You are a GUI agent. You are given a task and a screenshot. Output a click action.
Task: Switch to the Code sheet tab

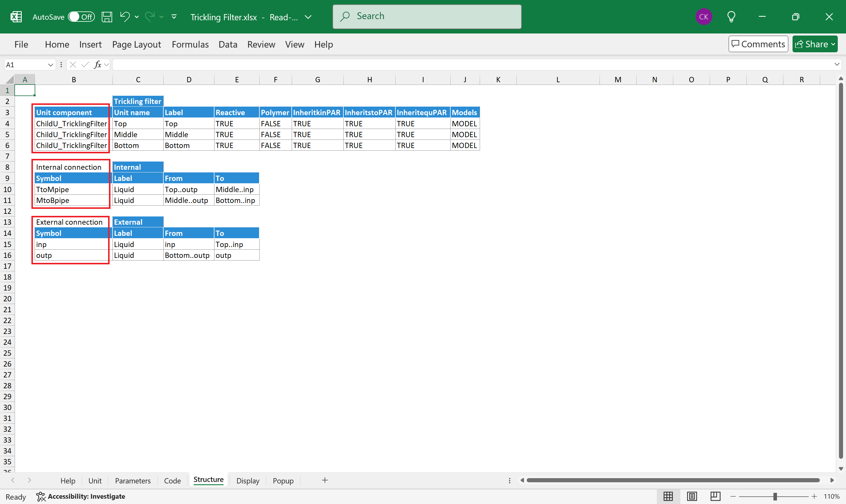click(x=172, y=481)
